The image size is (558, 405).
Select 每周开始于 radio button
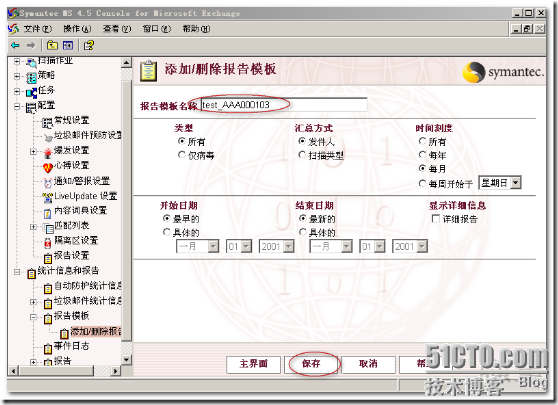coord(422,183)
